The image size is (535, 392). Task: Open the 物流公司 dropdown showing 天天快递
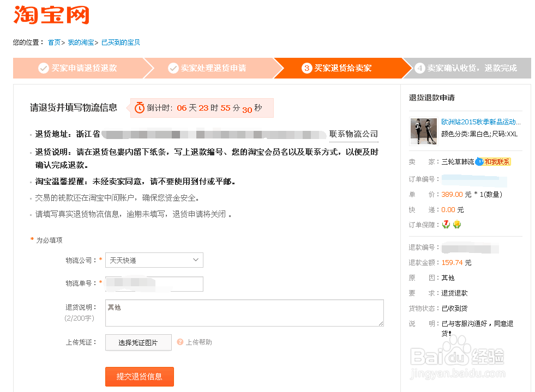click(x=154, y=260)
